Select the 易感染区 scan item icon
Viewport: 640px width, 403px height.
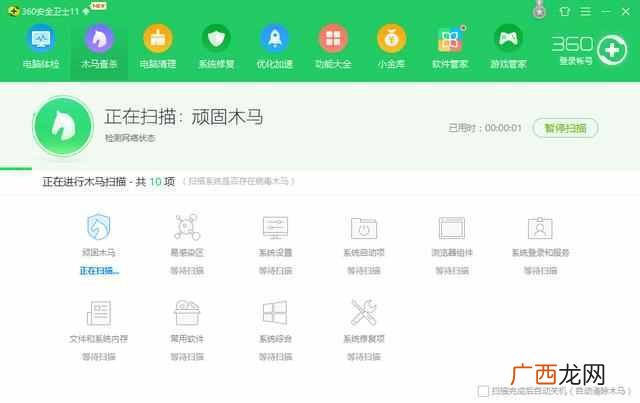tap(187, 227)
